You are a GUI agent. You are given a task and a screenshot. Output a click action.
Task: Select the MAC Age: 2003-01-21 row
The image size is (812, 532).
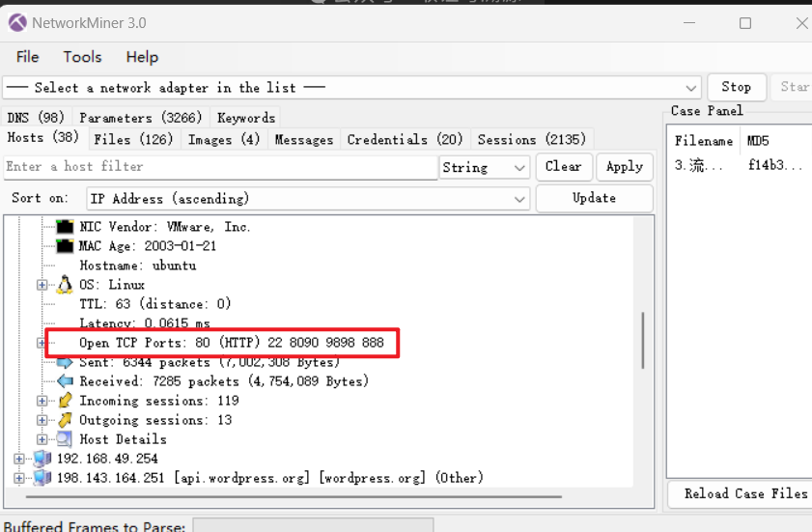[x=148, y=246]
